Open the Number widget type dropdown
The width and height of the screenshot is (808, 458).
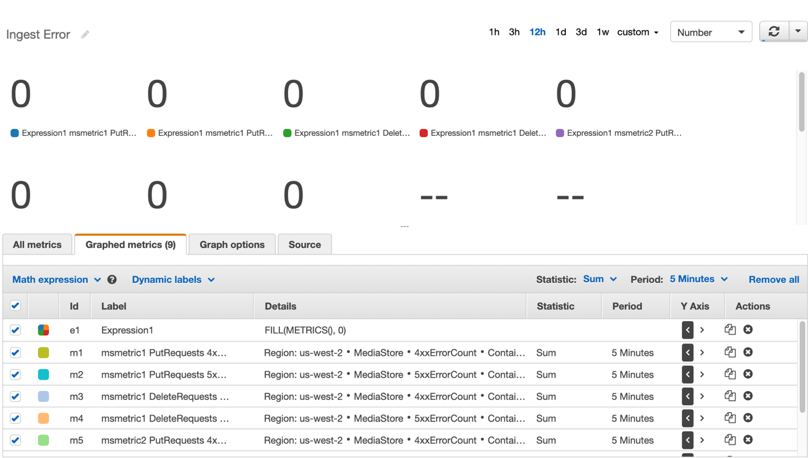coord(711,32)
